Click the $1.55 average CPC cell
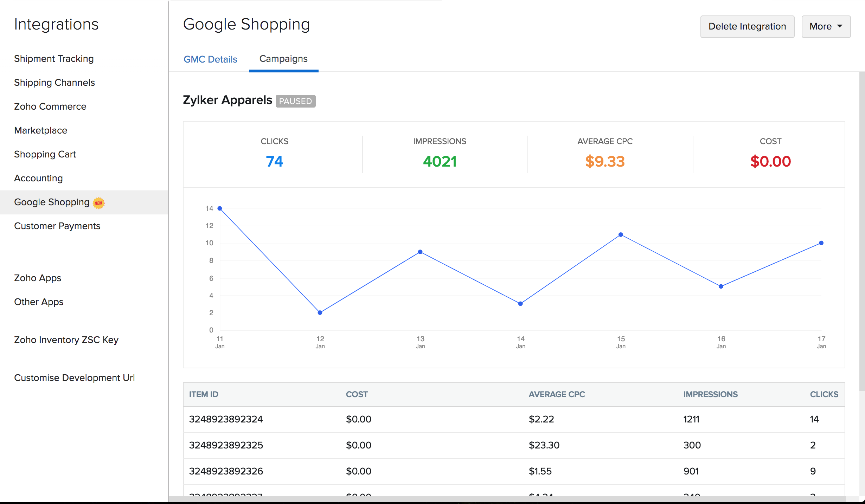This screenshot has height=504, width=865. (x=540, y=471)
